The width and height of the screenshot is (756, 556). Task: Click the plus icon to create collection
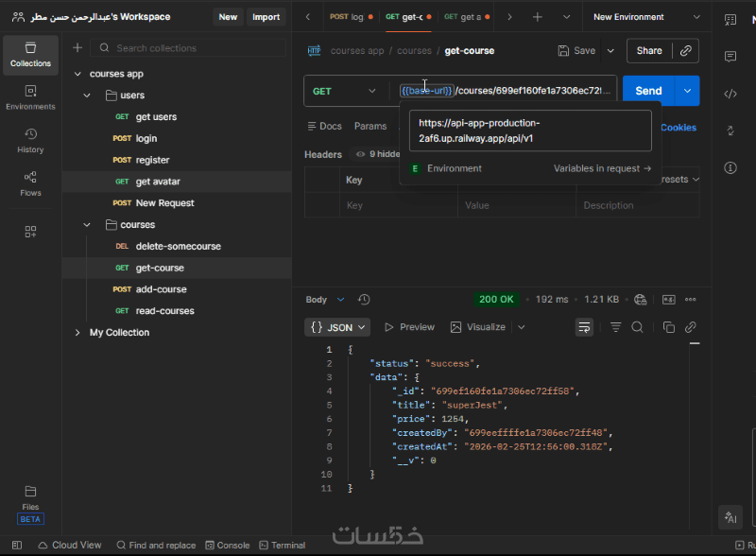coord(77,48)
